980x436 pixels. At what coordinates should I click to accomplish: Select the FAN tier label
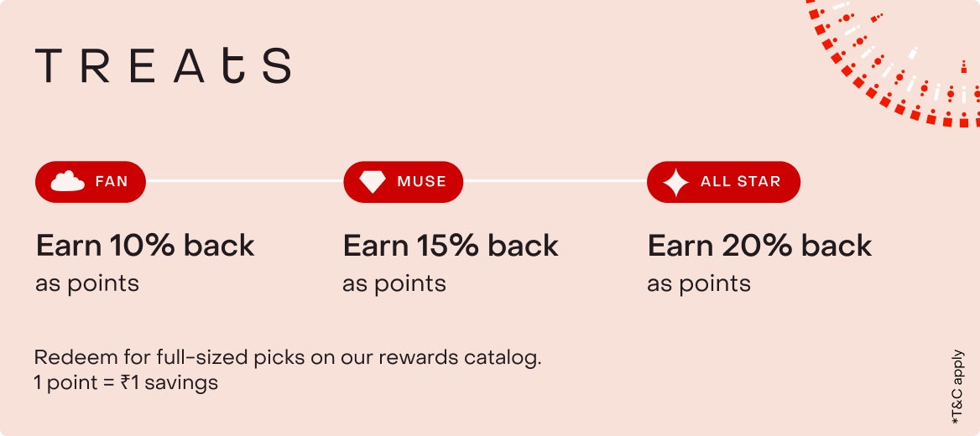(x=112, y=181)
